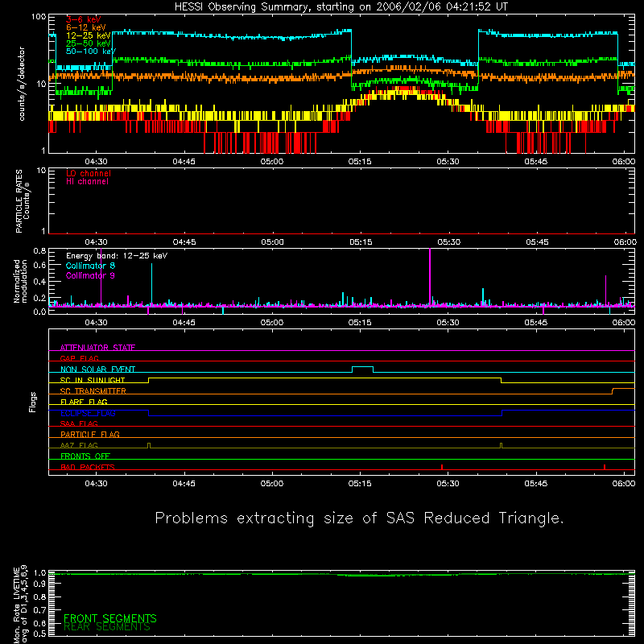
Task: Click the SC TRANSMITTER flag label
Action: [x=93, y=391]
